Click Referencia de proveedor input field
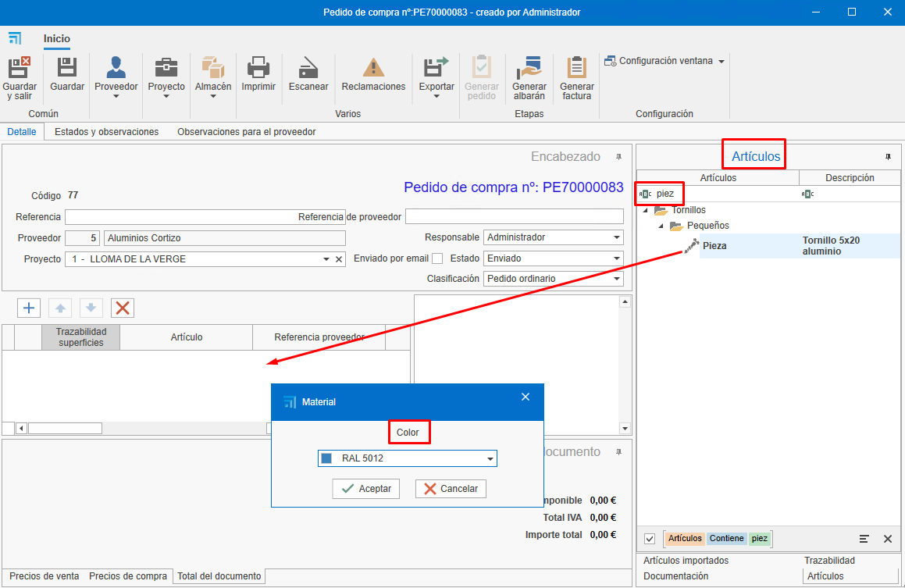This screenshot has width=905, height=588. tap(515, 217)
